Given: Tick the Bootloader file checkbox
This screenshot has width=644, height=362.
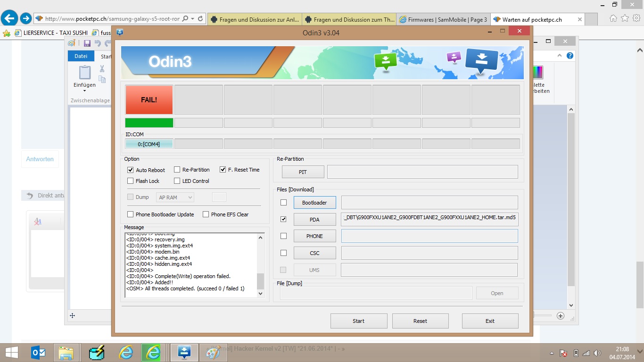Looking at the screenshot, I should click(283, 203).
